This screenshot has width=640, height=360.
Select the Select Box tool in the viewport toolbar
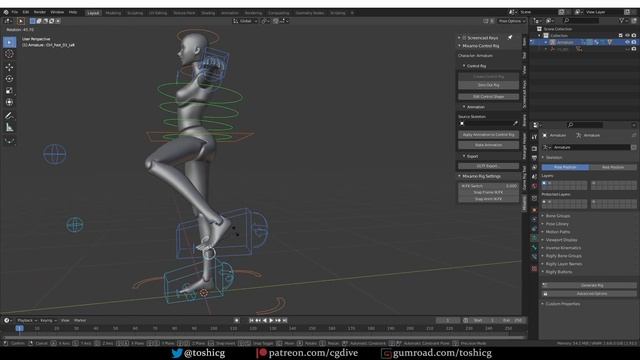[x=9, y=42]
